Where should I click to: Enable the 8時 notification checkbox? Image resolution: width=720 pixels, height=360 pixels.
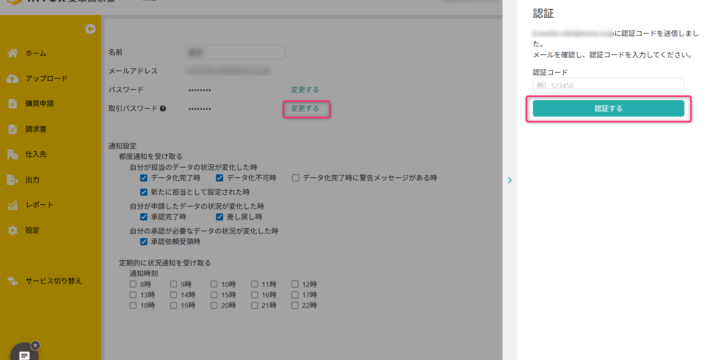click(x=133, y=284)
